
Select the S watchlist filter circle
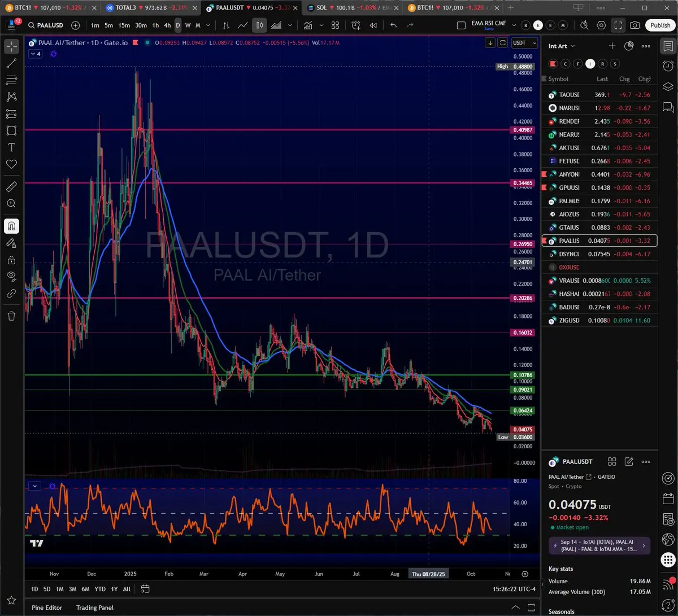pyautogui.click(x=615, y=64)
